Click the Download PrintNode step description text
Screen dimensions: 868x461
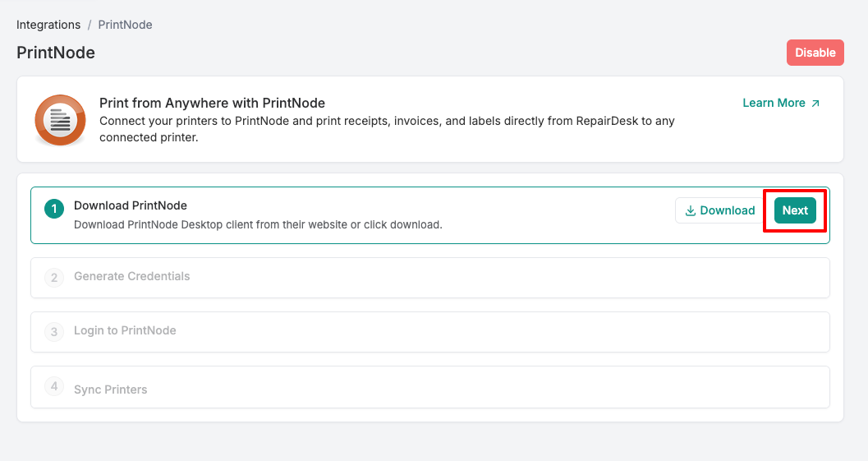point(258,224)
